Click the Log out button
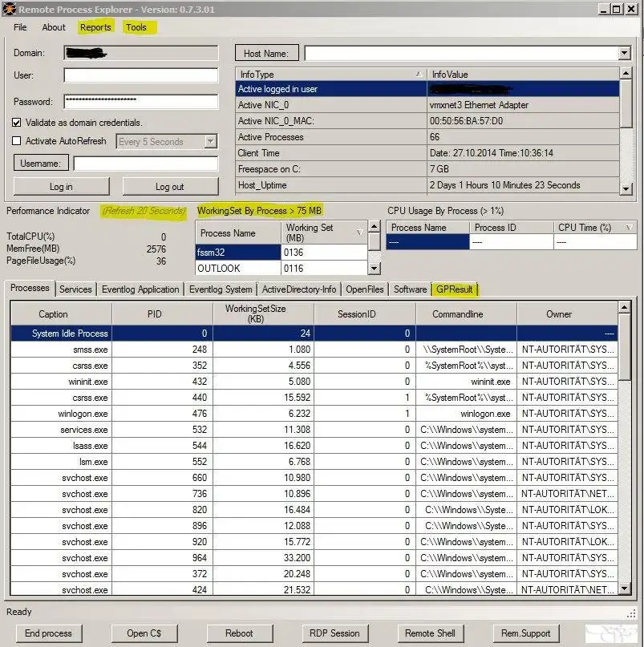Image resolution: width=644 pixels, height=647 pixels. click(x=170, y=187)
